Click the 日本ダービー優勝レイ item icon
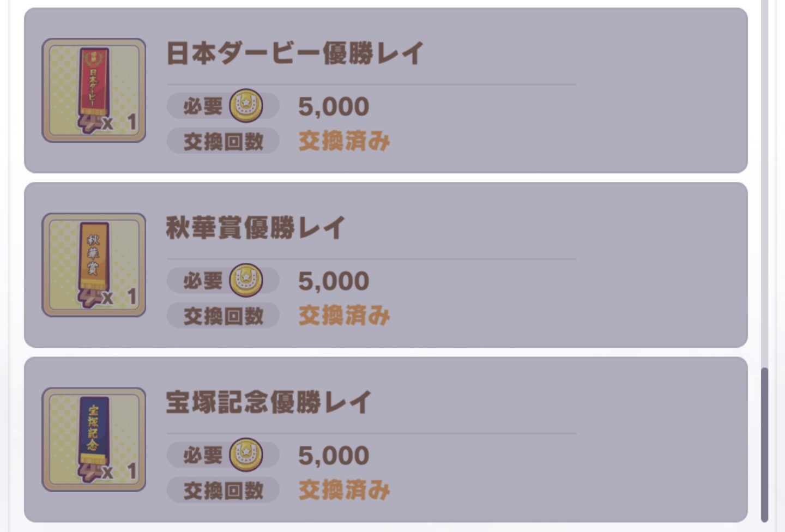785x532 pixels. coord(94,90)
